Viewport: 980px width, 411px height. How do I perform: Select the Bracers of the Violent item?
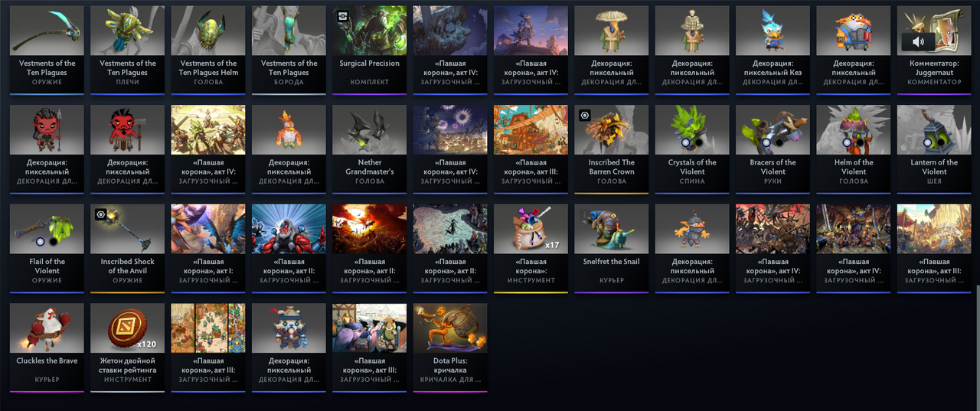coord(773,145)
